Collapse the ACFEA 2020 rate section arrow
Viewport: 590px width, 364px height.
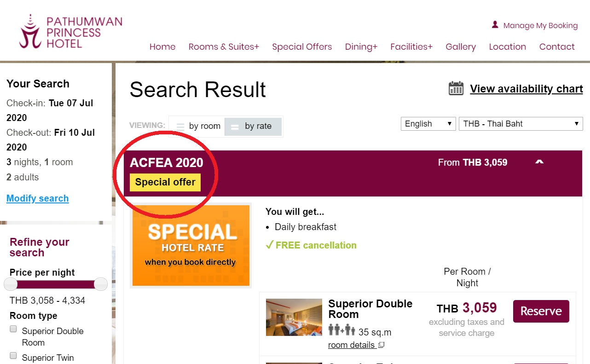tap(540, 162)
